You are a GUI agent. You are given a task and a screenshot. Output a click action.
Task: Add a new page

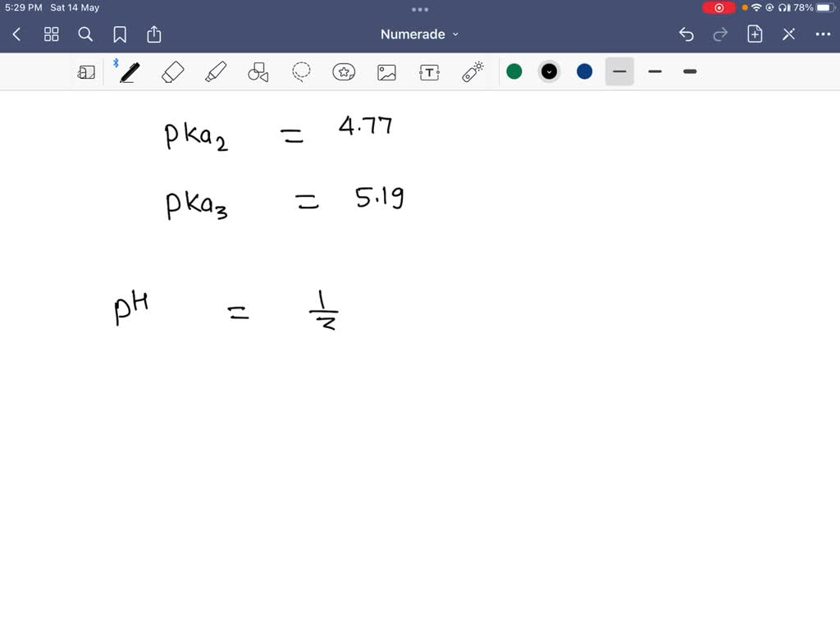(x=754, y=34)
